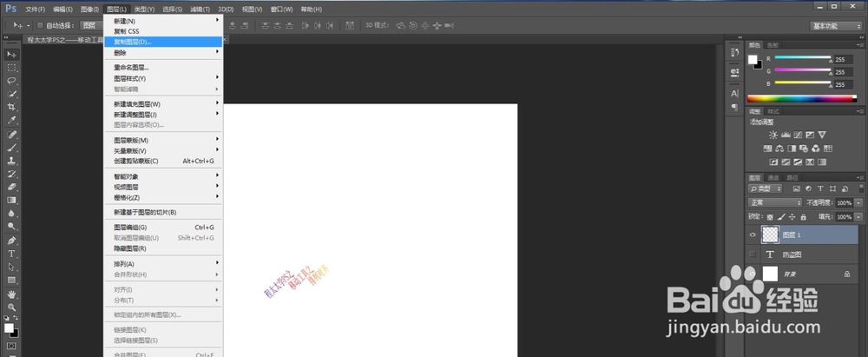This screenshot has height=357, width=868.
Task: Enable the Auto-Select (自动选择) checkbox
Action: (40, 25)
